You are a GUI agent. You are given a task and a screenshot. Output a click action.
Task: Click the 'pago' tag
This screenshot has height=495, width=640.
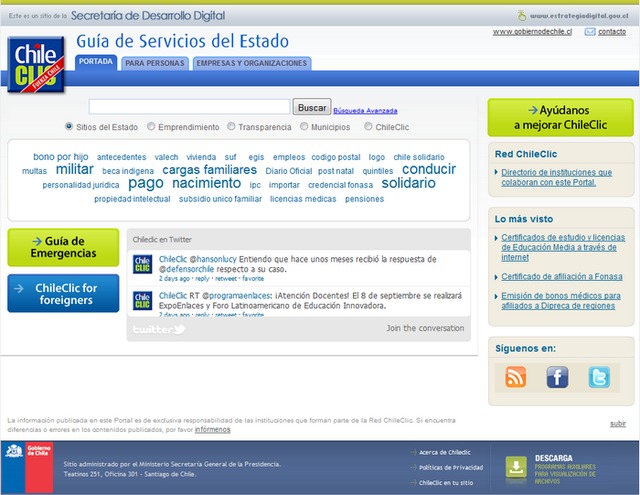(146, 184)
